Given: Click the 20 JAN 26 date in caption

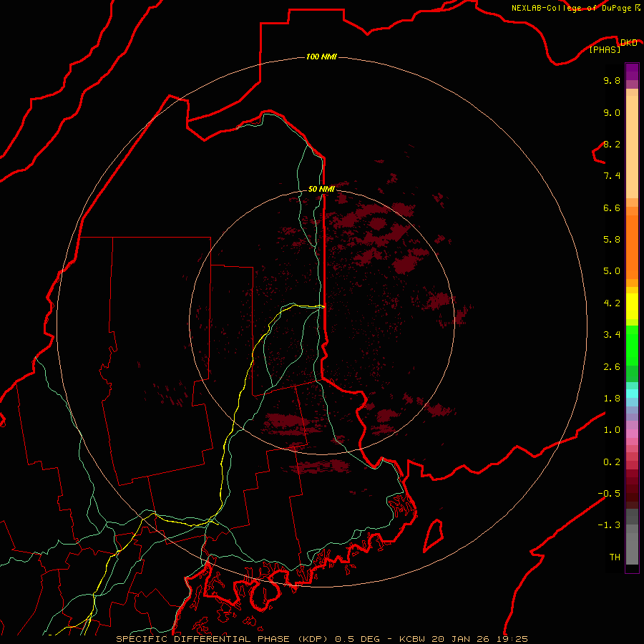Looking at the screenshot, I should click(x=462, y=639).
